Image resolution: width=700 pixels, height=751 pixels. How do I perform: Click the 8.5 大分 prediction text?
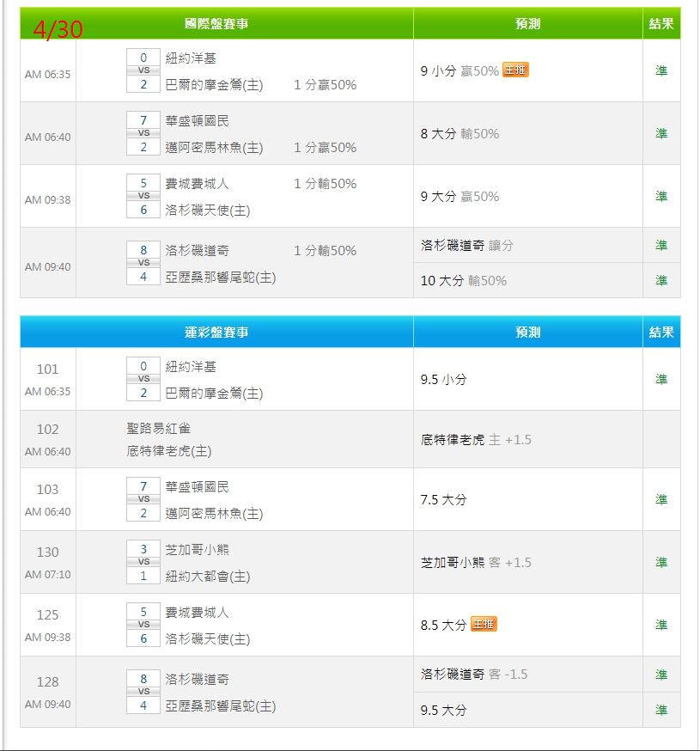pyautogui.click(x=443, y=625)
